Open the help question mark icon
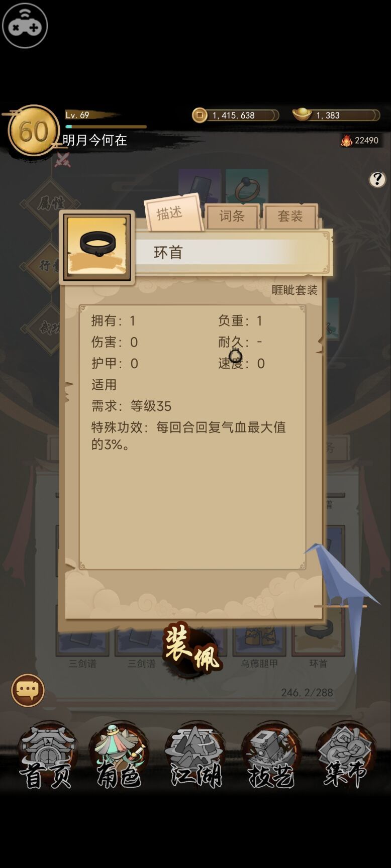391x868 pixels. pyautogui.click(x=377, y=179)
